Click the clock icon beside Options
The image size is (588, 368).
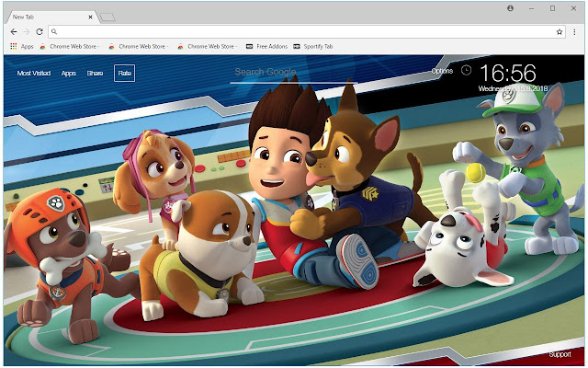(466, 70)
